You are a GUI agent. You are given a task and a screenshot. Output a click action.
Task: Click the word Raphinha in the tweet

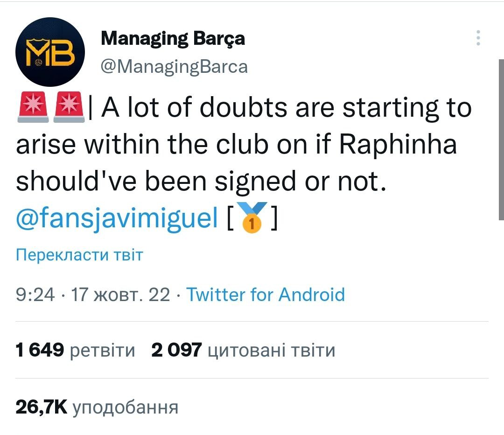point(398,145)
